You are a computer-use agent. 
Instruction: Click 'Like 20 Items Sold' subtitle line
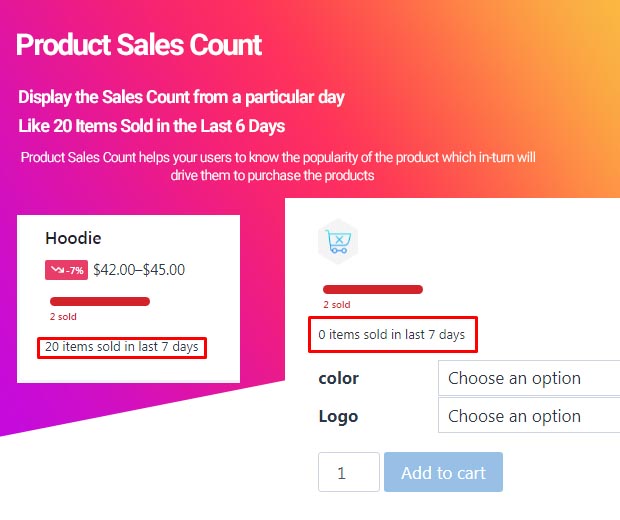[x=151, y=126]
